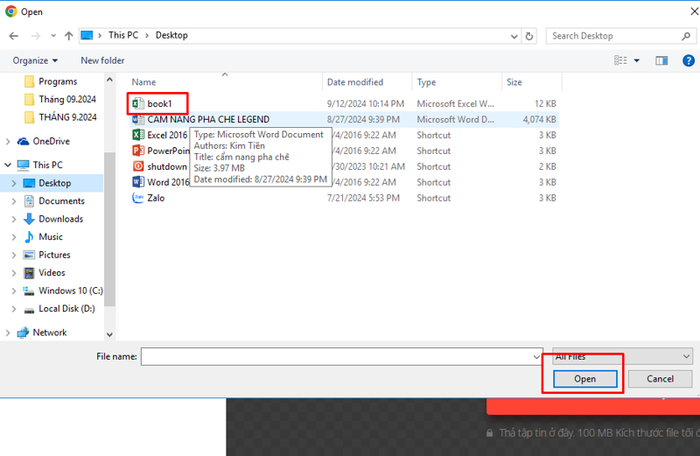Open Videos in navigation pane
The width and height of the screenshot is (700, 456).
(x=44, y=272)
